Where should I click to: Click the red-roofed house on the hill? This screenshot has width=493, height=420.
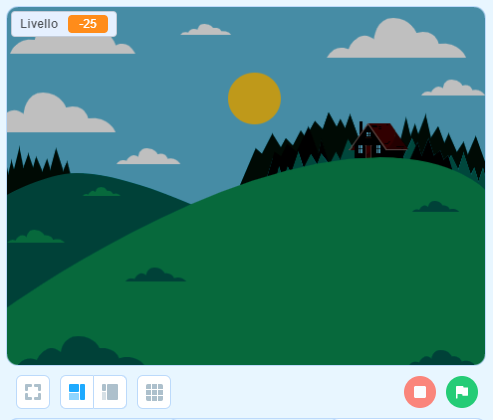click(x=378, y=140)
